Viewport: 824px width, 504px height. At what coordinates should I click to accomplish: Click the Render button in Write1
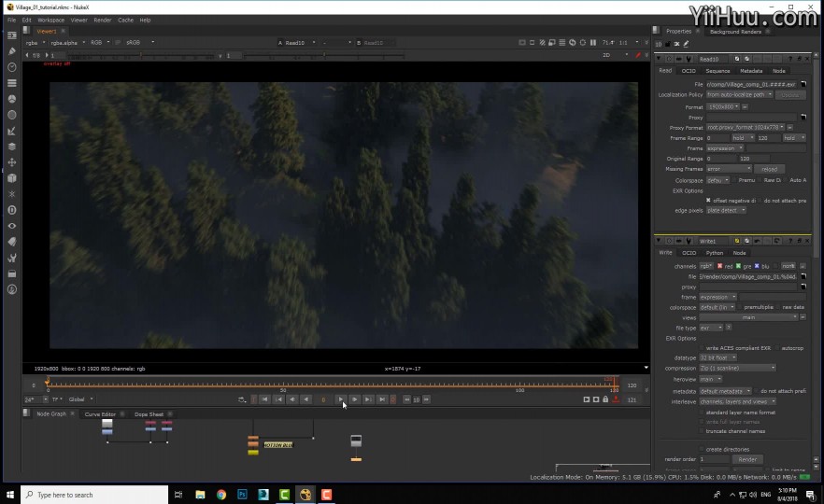747,459
